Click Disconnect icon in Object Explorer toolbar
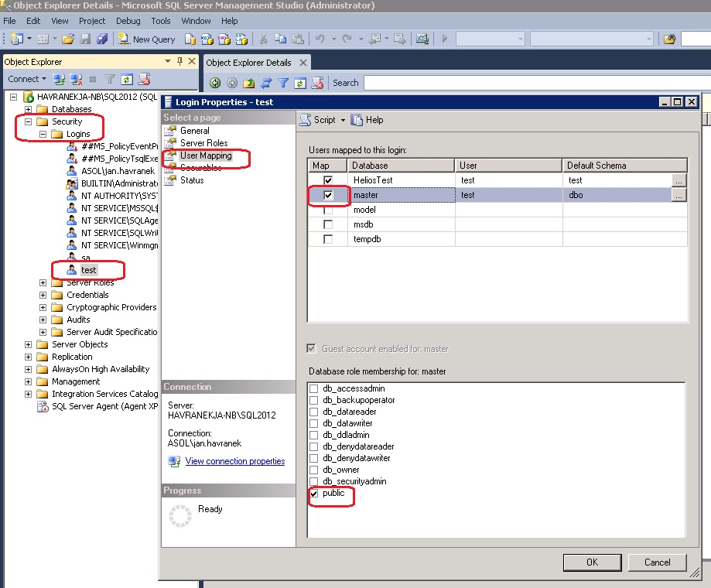The image size is (711, 588). [x=76, y=79]
